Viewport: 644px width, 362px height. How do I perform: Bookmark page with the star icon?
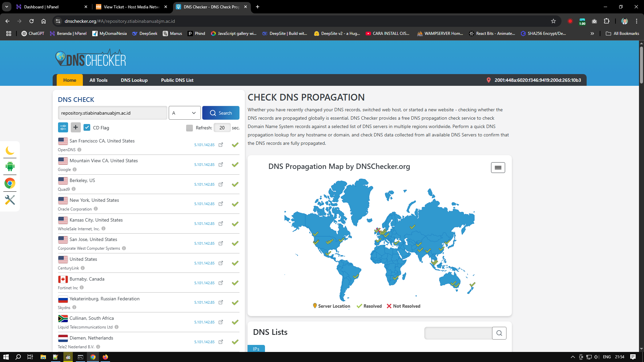coord(553,21)
